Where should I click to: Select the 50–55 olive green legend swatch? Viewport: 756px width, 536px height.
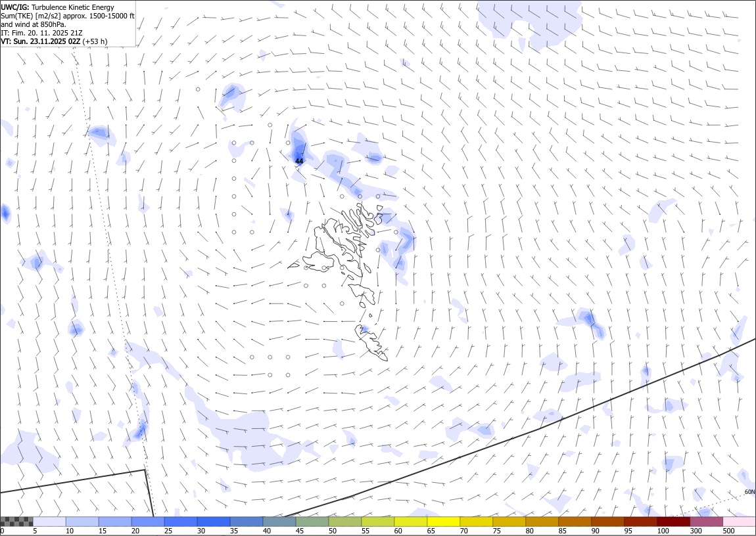coord(344,522)
